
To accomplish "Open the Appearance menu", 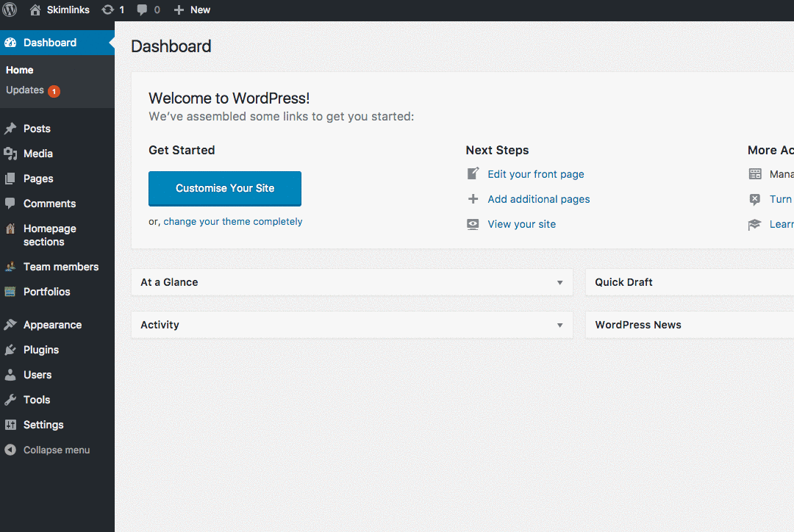I will coord(53,325).
